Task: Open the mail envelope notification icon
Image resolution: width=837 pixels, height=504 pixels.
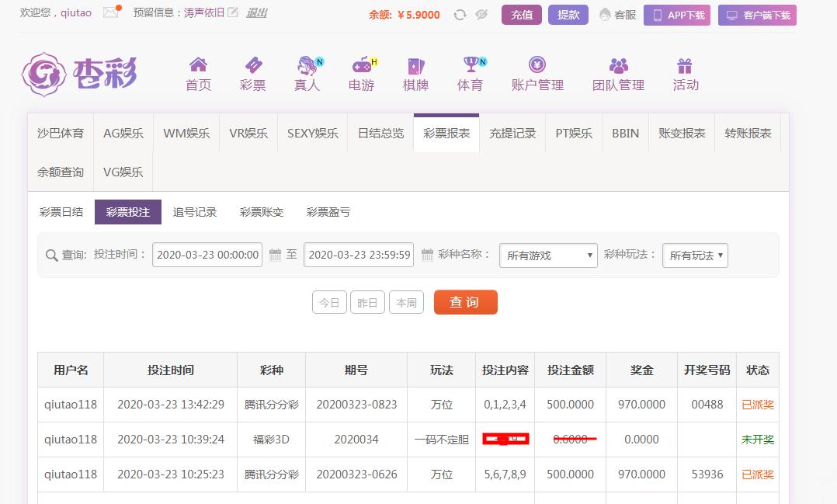Action: (x=110, y=13)
